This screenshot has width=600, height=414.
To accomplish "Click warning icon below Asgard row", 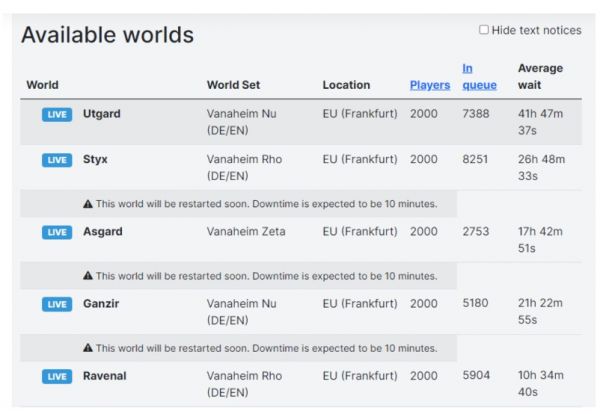I will click(88, 276).
